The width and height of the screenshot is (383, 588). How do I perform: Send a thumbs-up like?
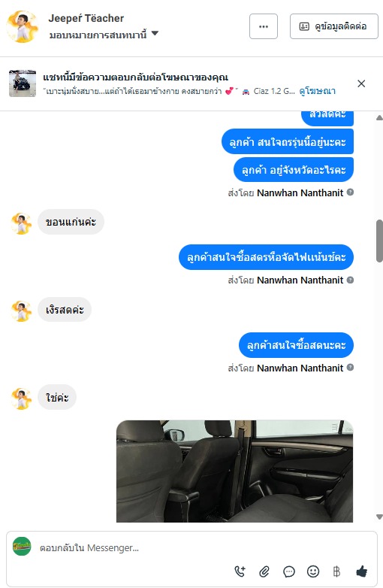click(361, 571)
